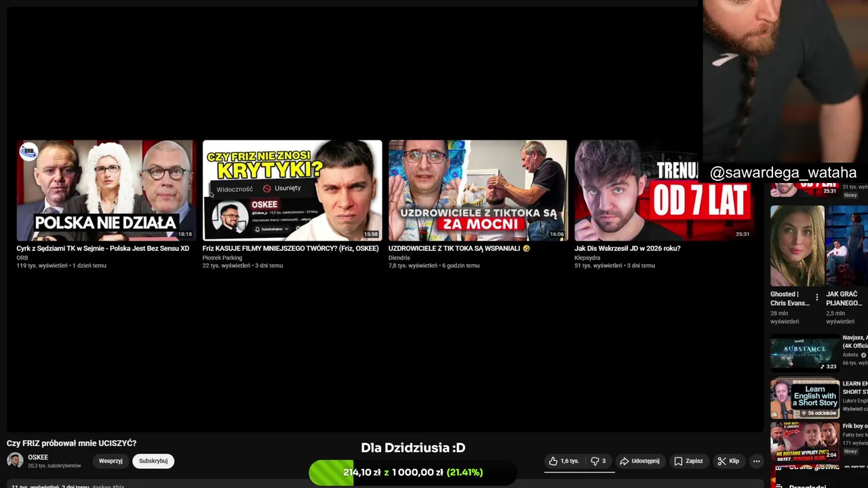This screenshot has height=488, width=868.
Task: Click the #oskee hashtag below the title
Action: click(x=102, y=486)
